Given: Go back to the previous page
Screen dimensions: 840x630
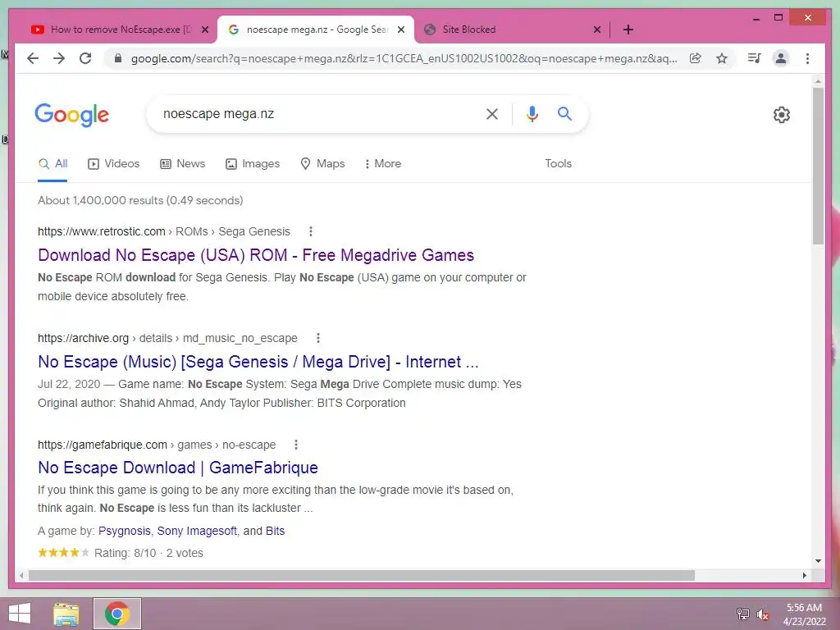Looking at the screenshot, I should pyautogui.click(x=33, y=58).
